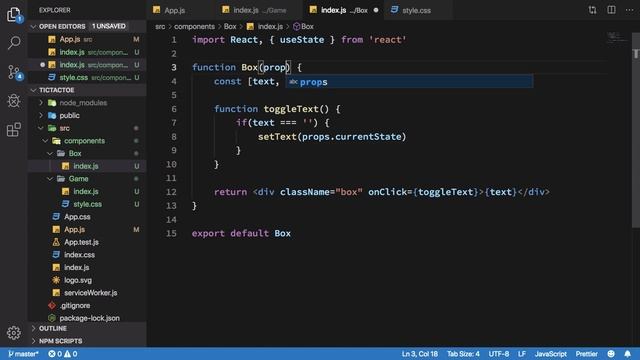The height and width of the screenshot is (360, 640).
Task: Split the editor to the right
Action: tap(611, 10)
